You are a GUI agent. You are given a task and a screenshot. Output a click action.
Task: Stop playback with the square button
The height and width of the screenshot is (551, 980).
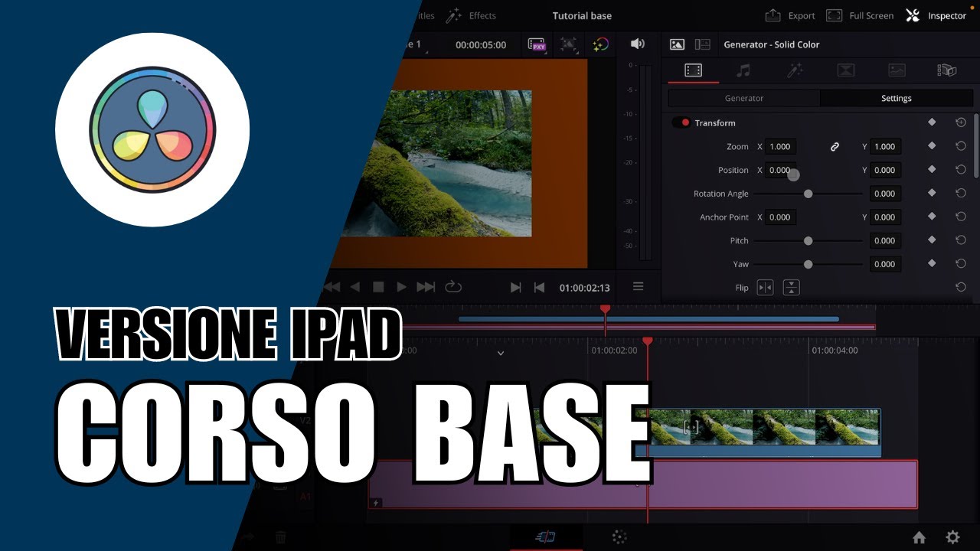point(377,287)
